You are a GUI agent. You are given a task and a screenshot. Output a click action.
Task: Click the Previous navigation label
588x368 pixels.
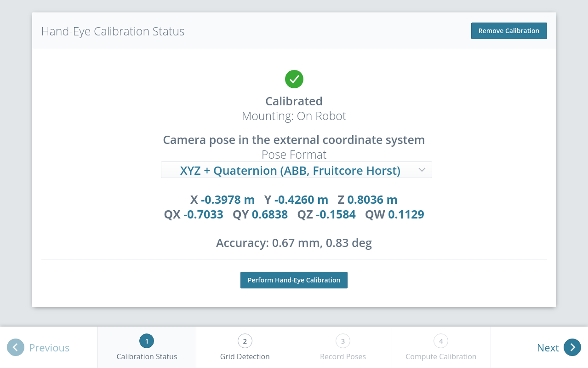pos(49,347)
